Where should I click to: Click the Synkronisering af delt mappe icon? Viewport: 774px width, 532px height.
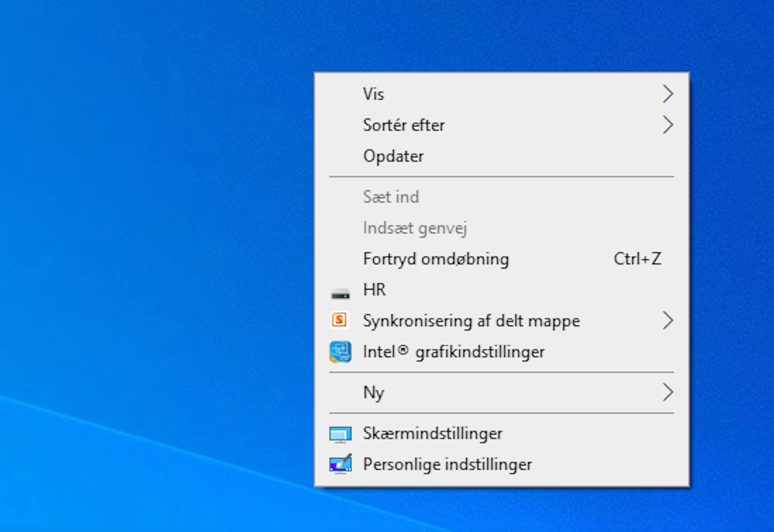point(340,320)
